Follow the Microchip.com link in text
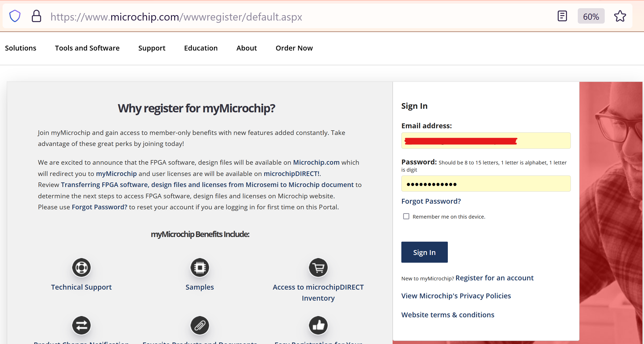Screen dimensions: 644x344 pos(316,162)
